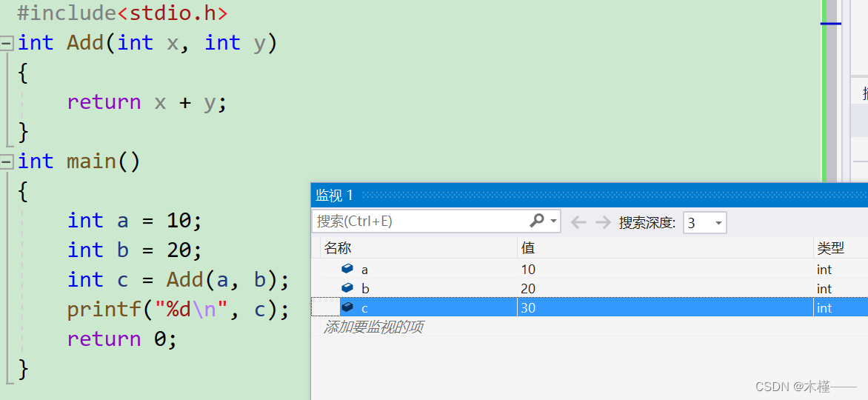The image size is (868, 400).
Task: Select watch row named a
Action: tap(590, 269)
